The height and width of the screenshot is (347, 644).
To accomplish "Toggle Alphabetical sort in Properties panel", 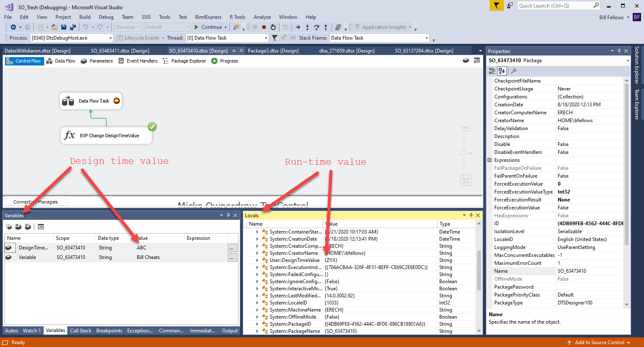I will pyautogui.click(x=502, y=71).
